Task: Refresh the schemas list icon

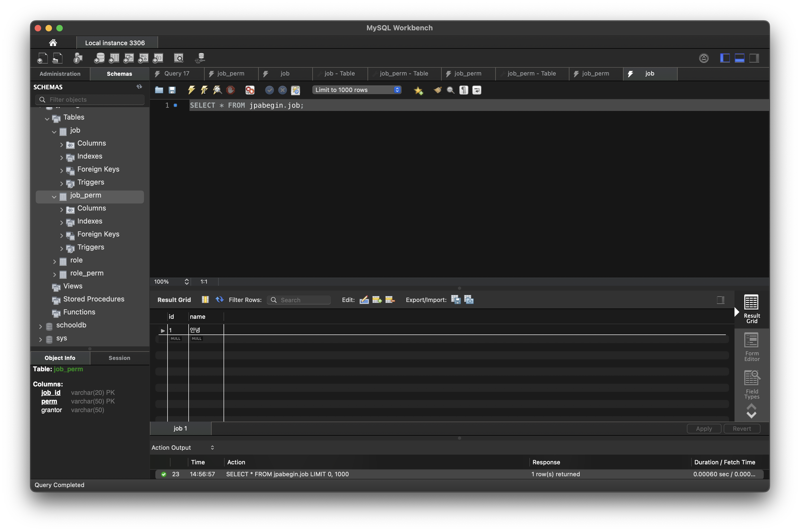Action: 139,87
